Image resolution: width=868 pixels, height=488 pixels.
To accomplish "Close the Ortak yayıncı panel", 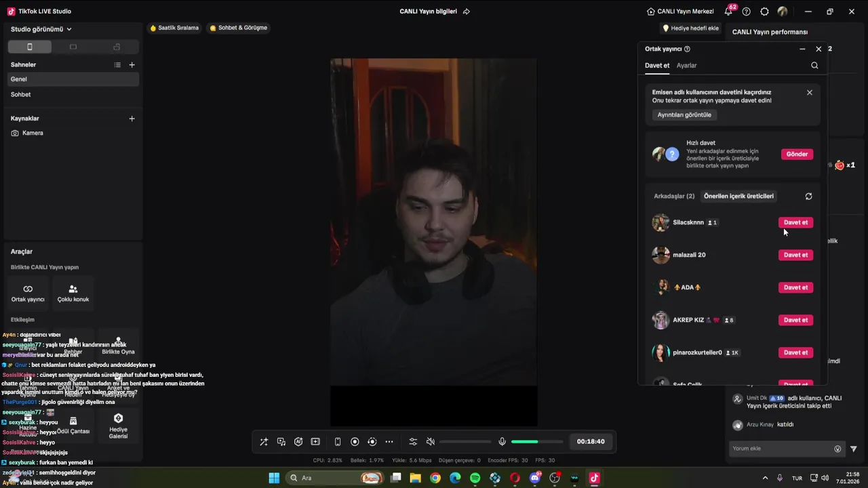I will coord(818,49).
